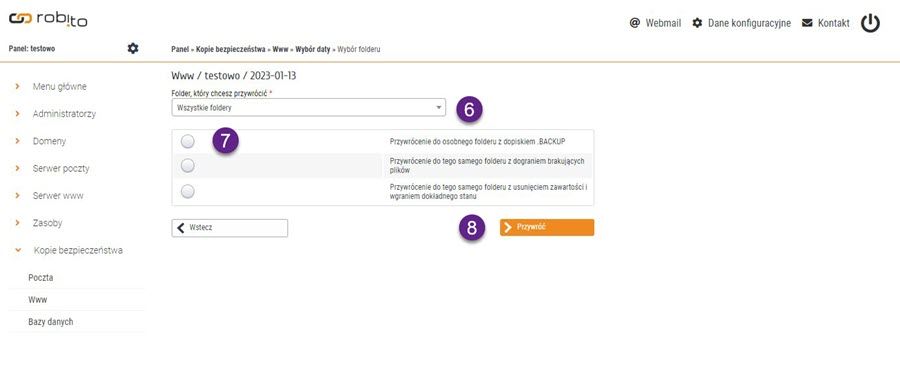Click the power logout icon

tap(870, 23)
